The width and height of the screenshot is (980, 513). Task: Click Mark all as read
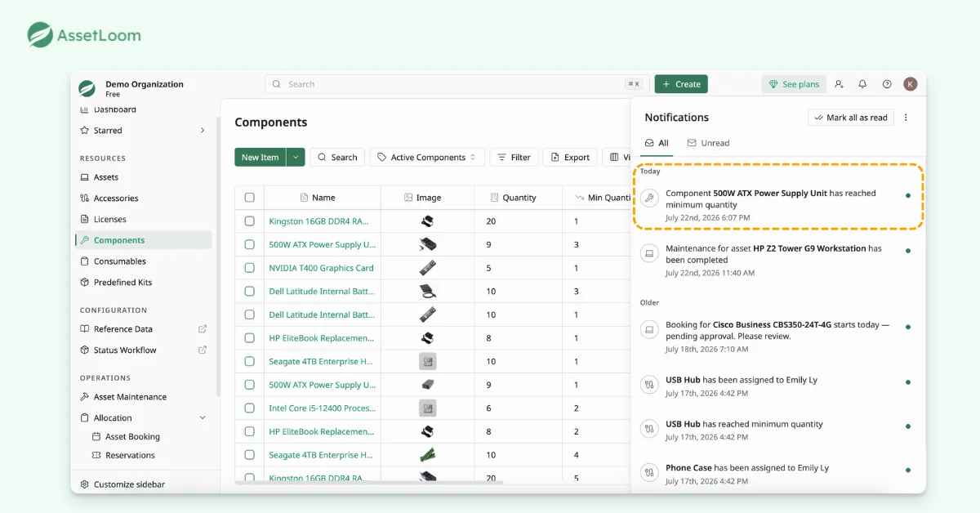point(851,118)
